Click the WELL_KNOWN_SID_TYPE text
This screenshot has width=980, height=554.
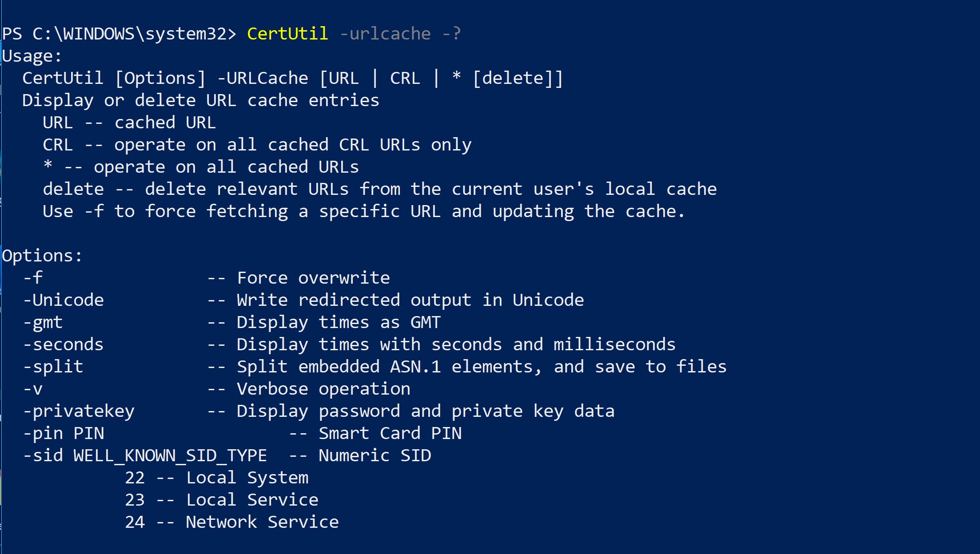tap(170, 456)
